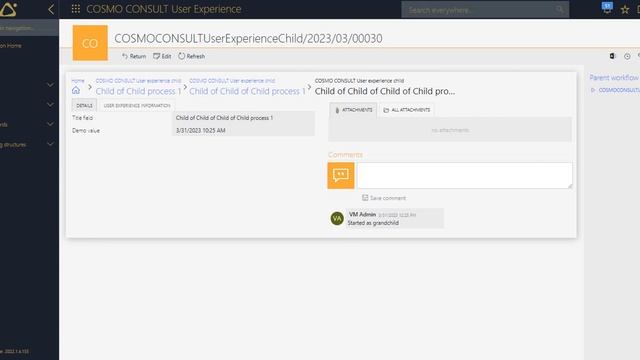This screenshot has width=640, height=360.
Task: Click the 'Started as grandchild' comment text
Action: pos(373,223)
